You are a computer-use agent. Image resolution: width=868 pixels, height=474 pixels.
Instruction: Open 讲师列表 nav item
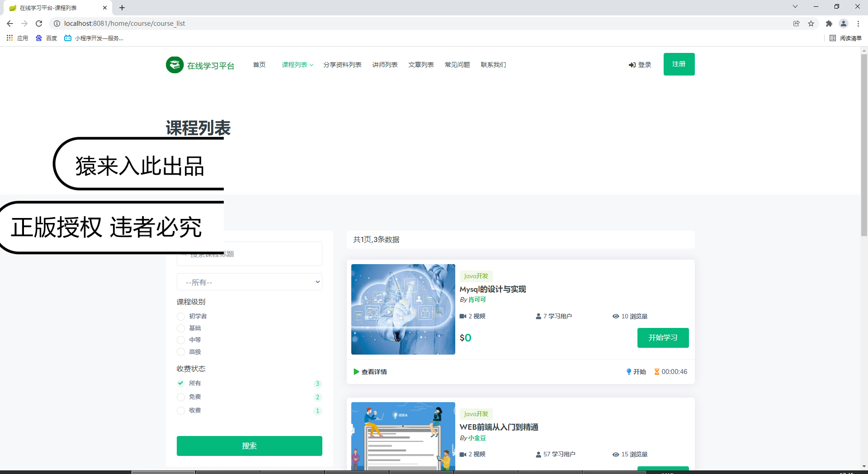tap(385, 65)
